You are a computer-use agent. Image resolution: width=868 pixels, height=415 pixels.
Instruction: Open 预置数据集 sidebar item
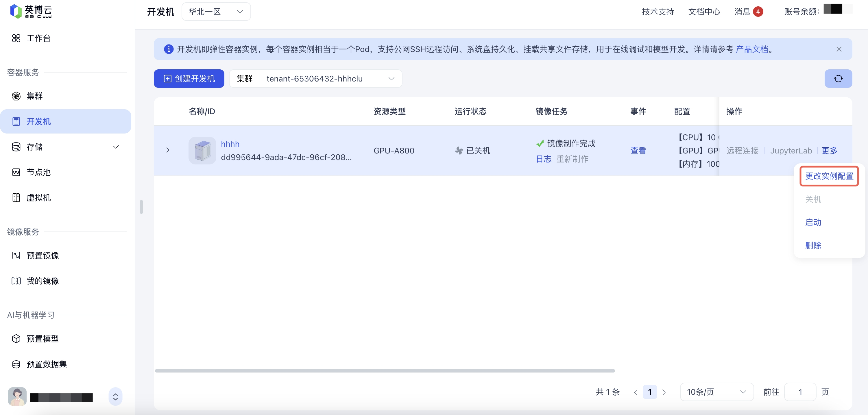[47, 364]
